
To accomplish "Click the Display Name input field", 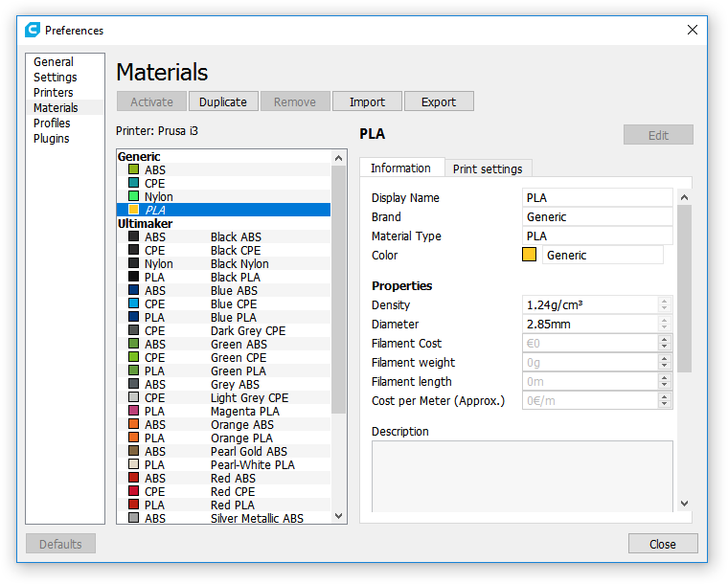I will (x=598, y=198).
